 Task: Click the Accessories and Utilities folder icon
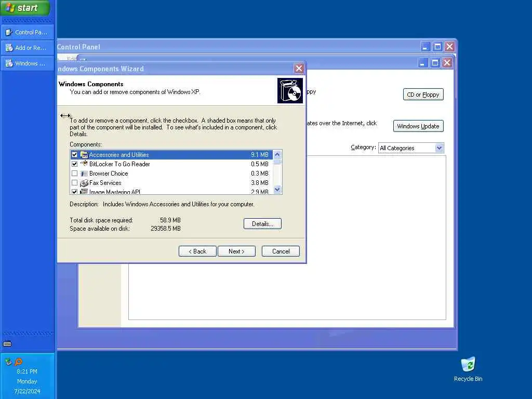(x=84, y=155)
